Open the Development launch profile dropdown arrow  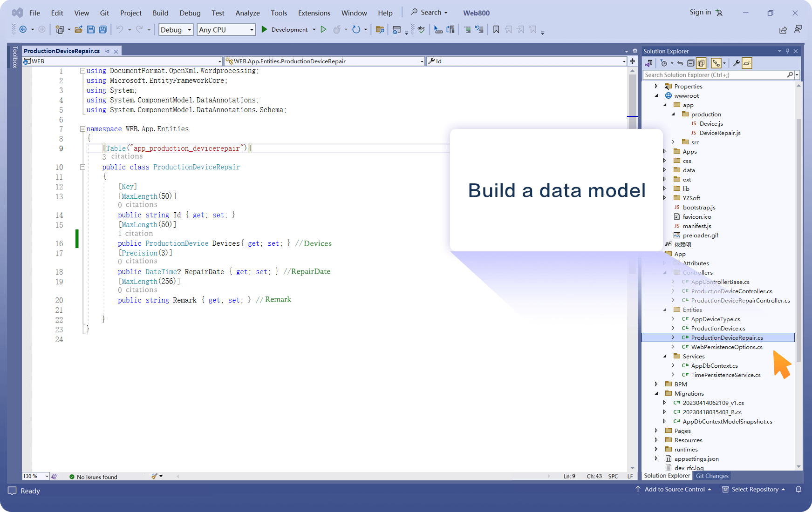(314, 29)
